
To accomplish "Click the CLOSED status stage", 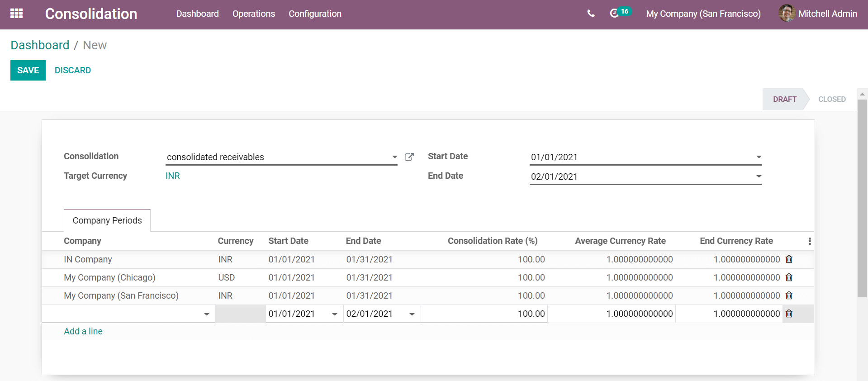I will [x=832, y=99].
